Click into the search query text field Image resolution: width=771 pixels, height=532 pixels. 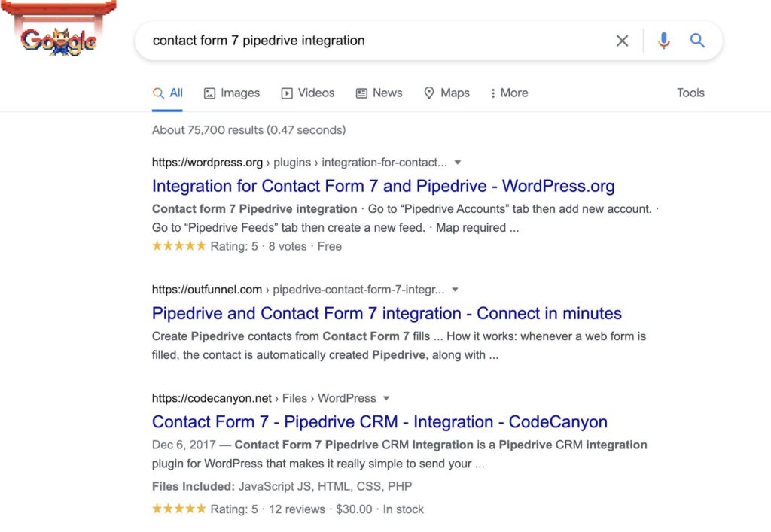click(376, 41)
